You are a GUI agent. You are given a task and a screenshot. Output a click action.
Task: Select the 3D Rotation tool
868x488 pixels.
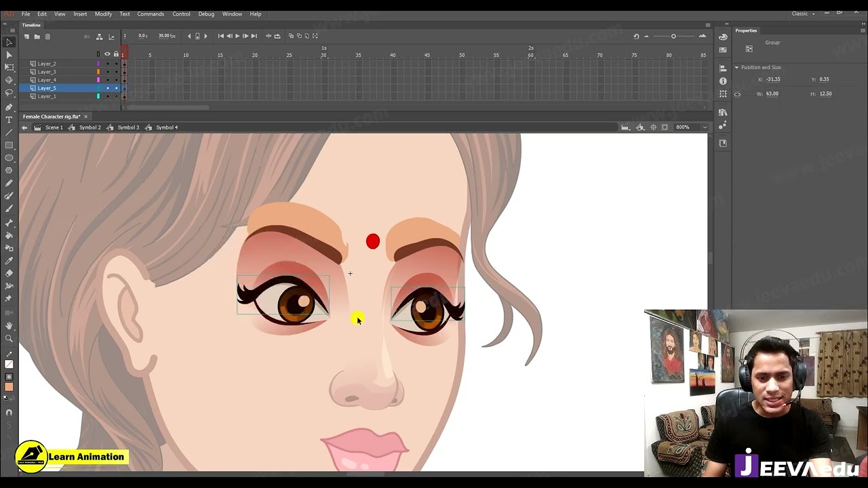[9, 80]
